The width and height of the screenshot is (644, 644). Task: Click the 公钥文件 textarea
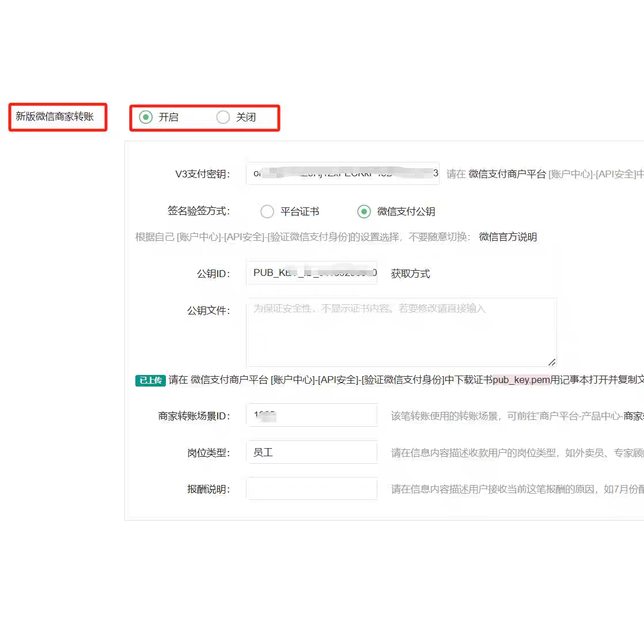click(x=401, y=332)
